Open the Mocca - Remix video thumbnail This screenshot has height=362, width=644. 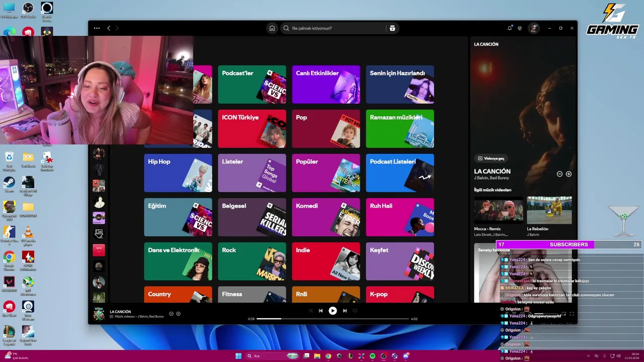pyautogui.click(x=498, y=210)
